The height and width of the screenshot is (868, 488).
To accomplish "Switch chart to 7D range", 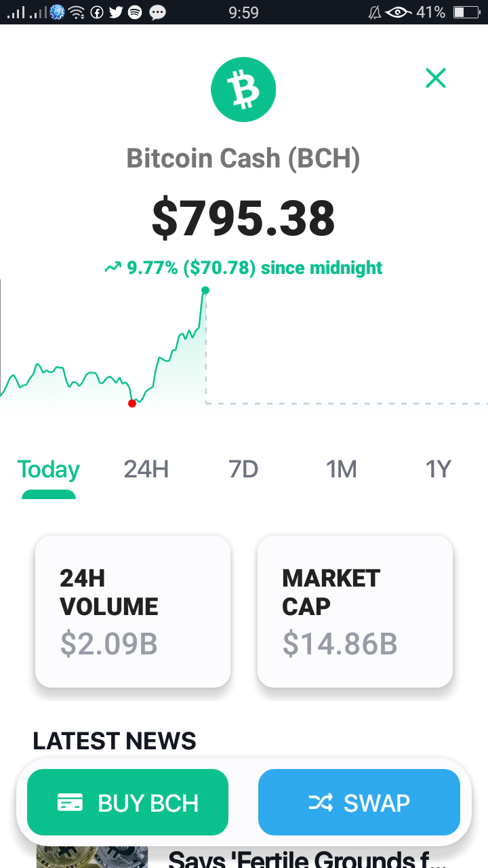I will 243,469.
